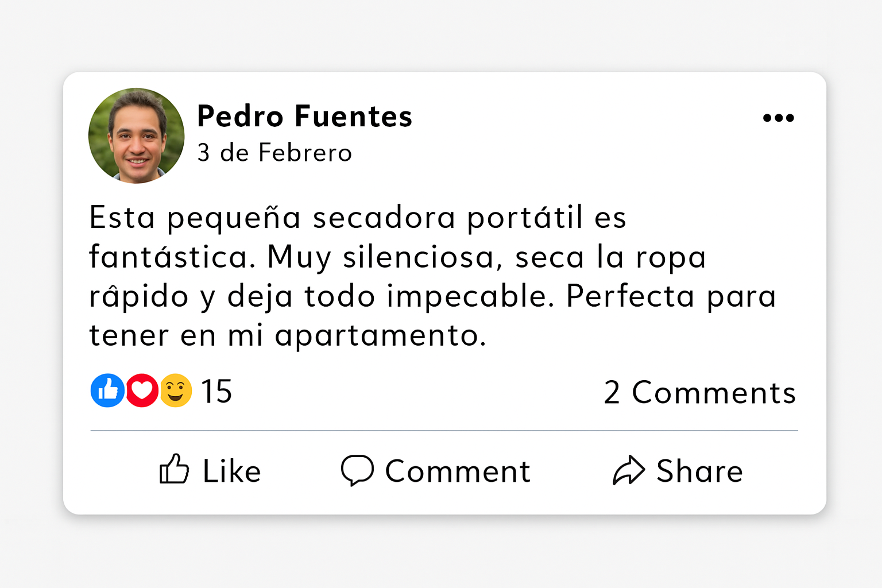Click the word "impecable" in the post
This screenshot has width=882, height=588.
[470, 296]
